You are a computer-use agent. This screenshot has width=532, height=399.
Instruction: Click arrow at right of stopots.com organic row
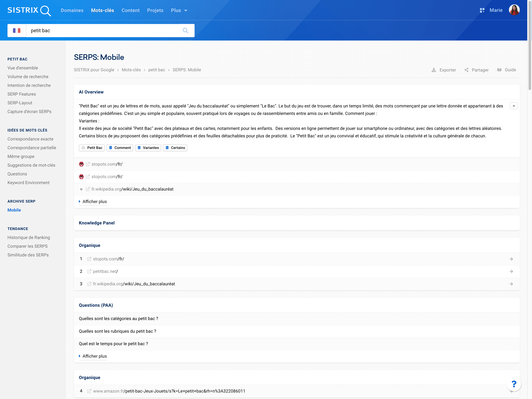pos(511,259)
